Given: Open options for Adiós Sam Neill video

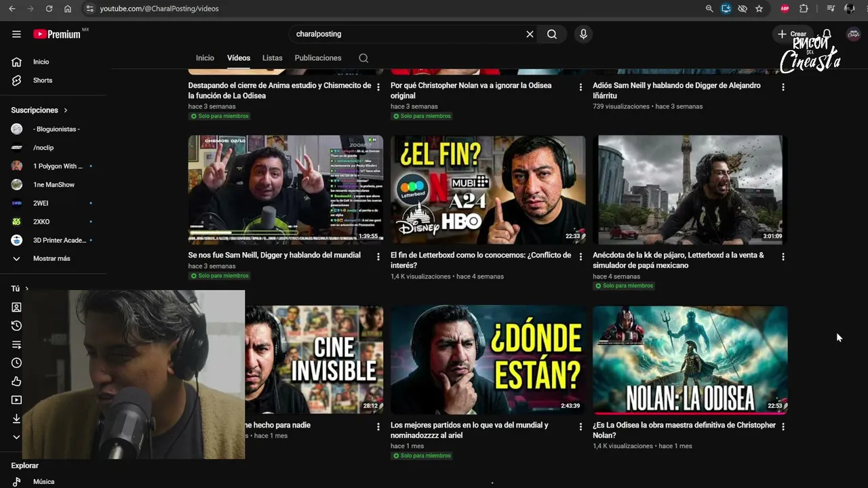Looking at the screenshot, I should pos(783,87).
